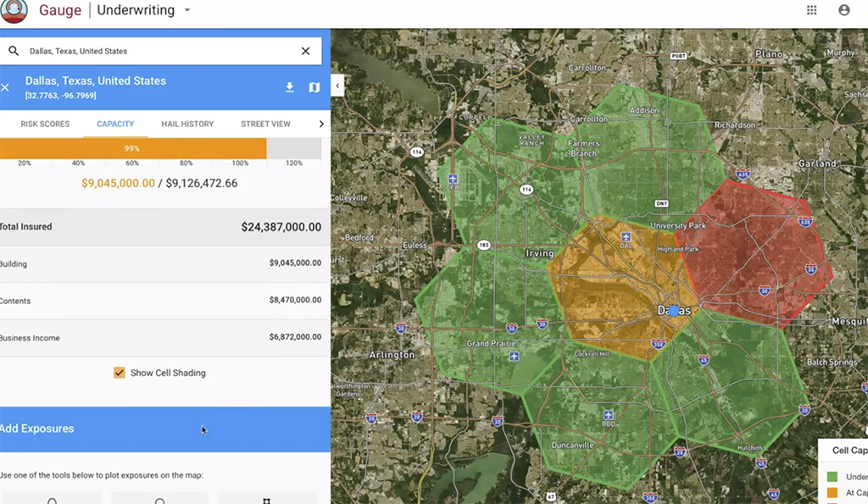Open the Hail History tab
This screenshot has height=504, width=868.
coord(187,124)
